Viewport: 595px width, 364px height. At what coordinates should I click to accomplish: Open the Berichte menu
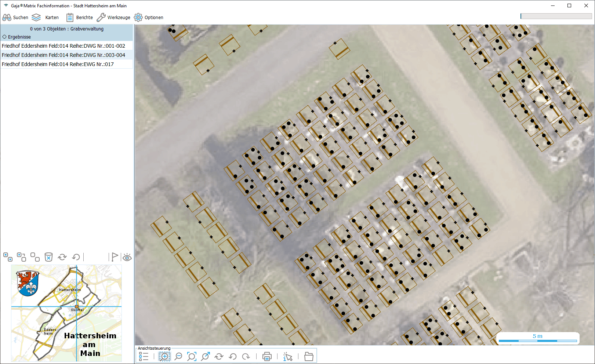pos(80,17)
